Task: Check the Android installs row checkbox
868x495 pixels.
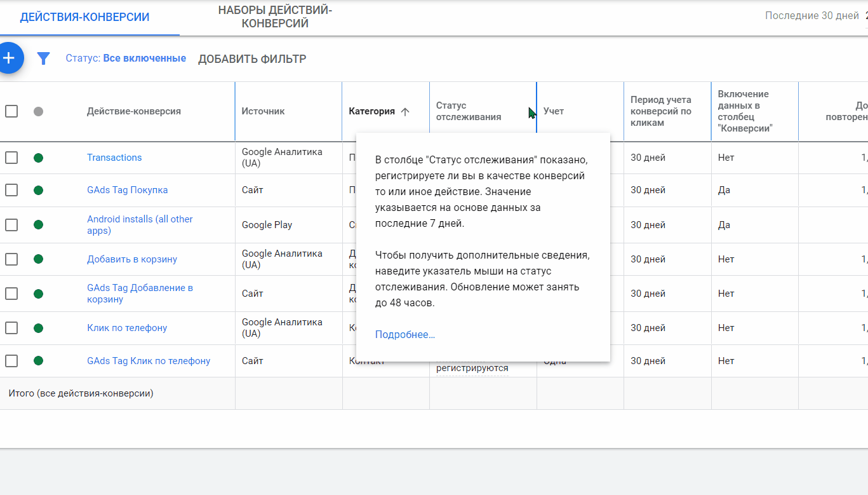Action: 11,225
